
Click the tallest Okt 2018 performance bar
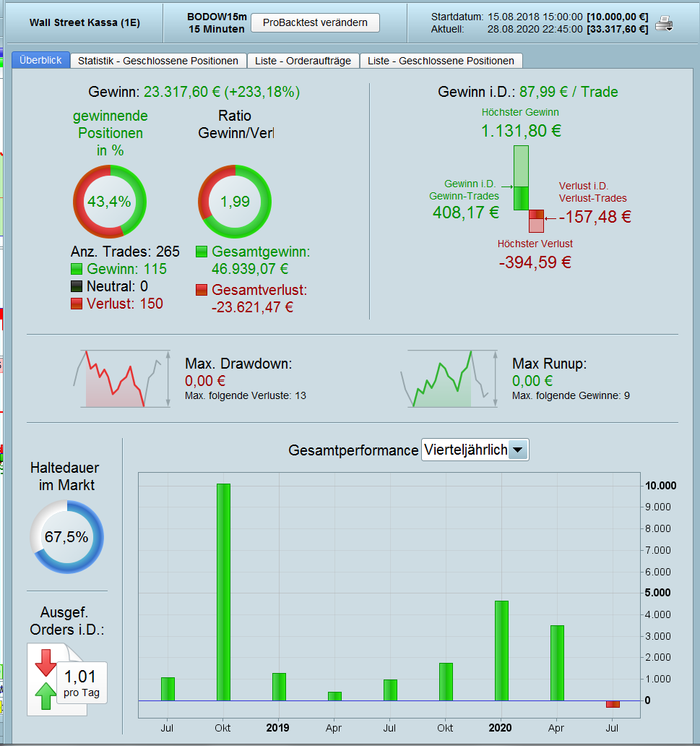coord(223,592)
